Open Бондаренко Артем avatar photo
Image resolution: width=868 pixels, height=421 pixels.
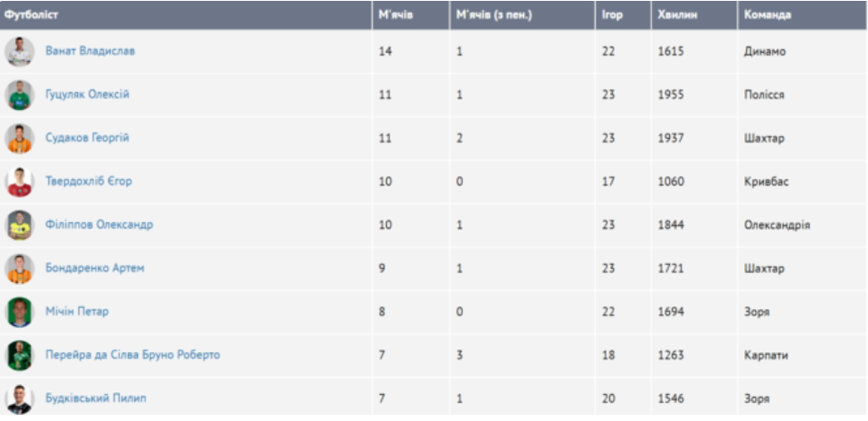(20, 269)
